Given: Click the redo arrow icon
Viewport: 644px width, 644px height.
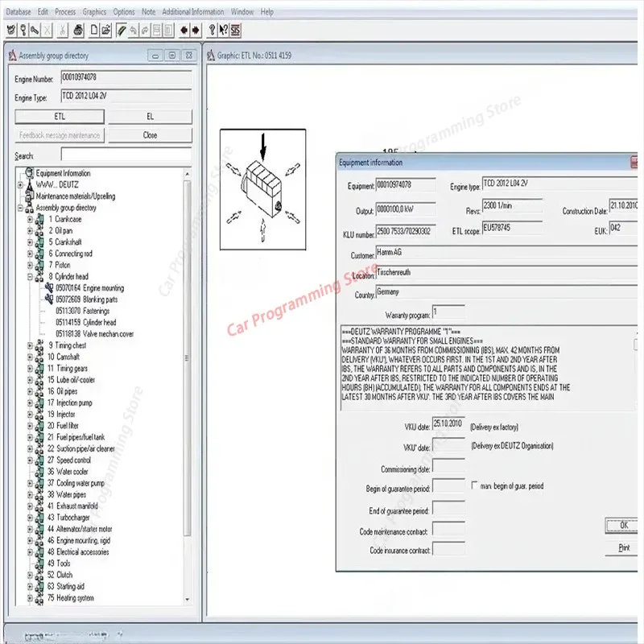Looking at the screenshot, I should pos(145,30).
